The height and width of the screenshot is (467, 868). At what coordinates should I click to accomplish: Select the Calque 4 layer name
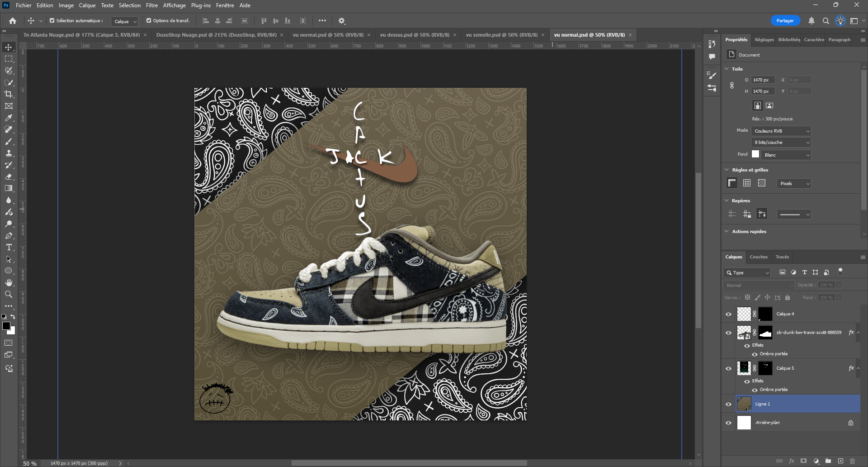(x=785, y=314)
